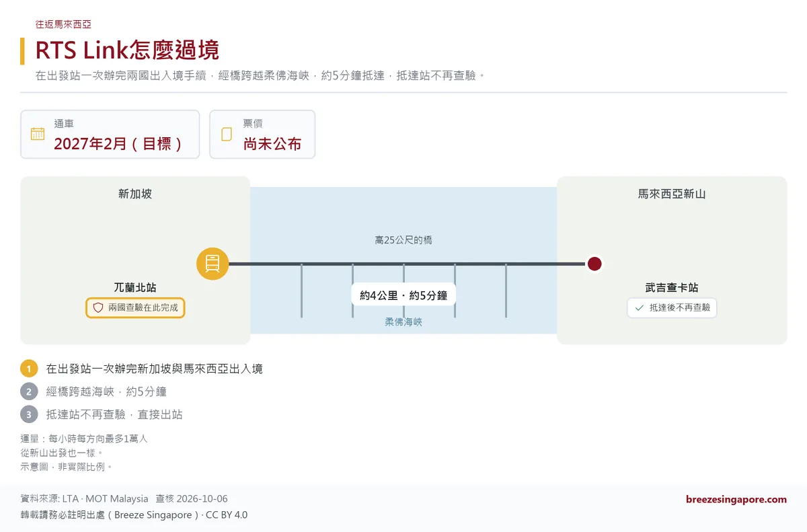
Task: Click the subtitle sentence under the title
Action: pyautogui.click(x=260, y=75)
